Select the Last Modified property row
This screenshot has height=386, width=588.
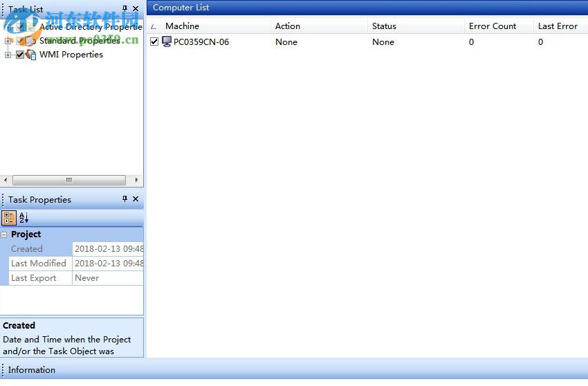76,264
